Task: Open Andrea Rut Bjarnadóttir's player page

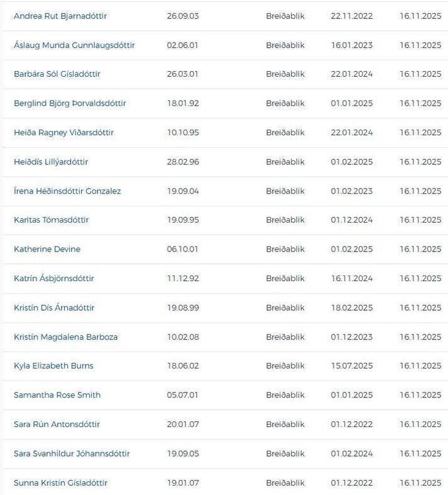Action: [x=60, y=16]
